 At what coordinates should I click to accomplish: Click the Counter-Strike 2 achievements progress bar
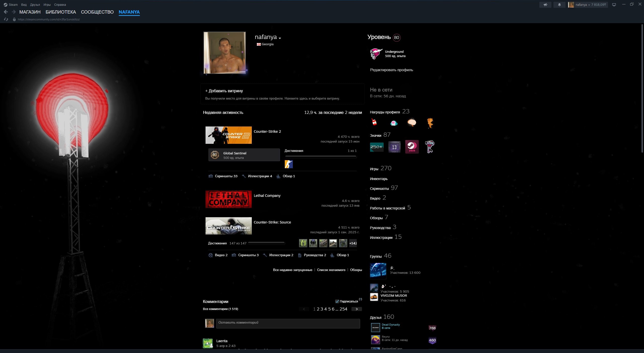click(x=320, y=156)
